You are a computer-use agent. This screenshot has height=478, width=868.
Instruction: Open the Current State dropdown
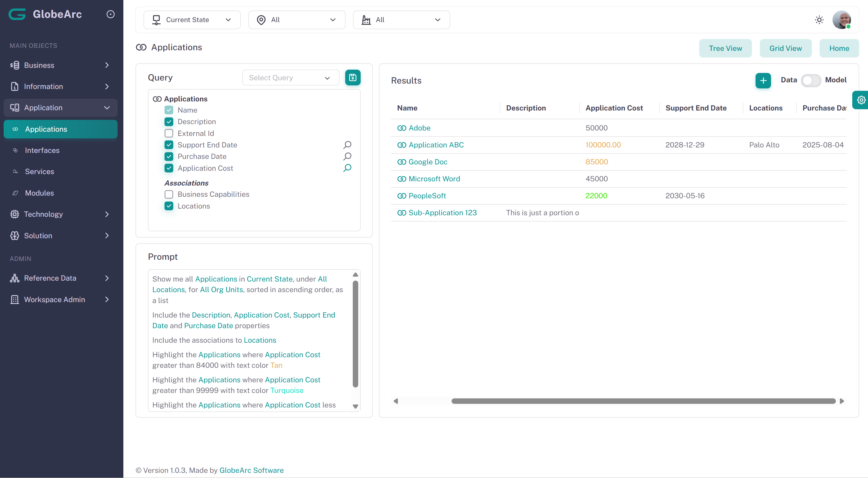(192, 20)
